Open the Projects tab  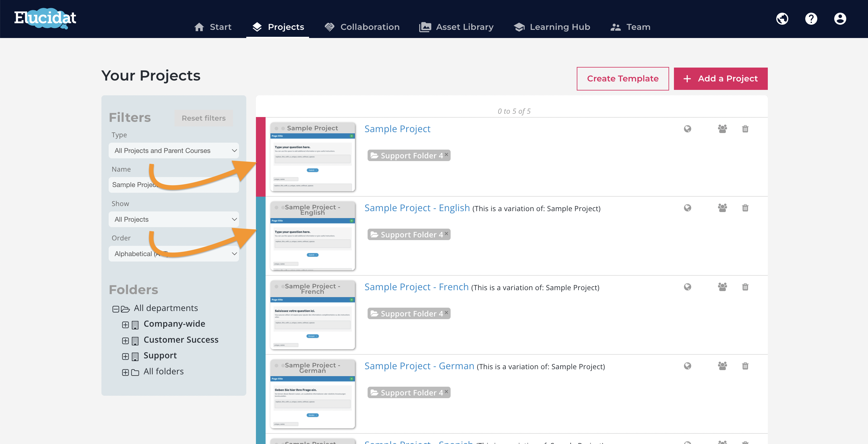point(278,27)
